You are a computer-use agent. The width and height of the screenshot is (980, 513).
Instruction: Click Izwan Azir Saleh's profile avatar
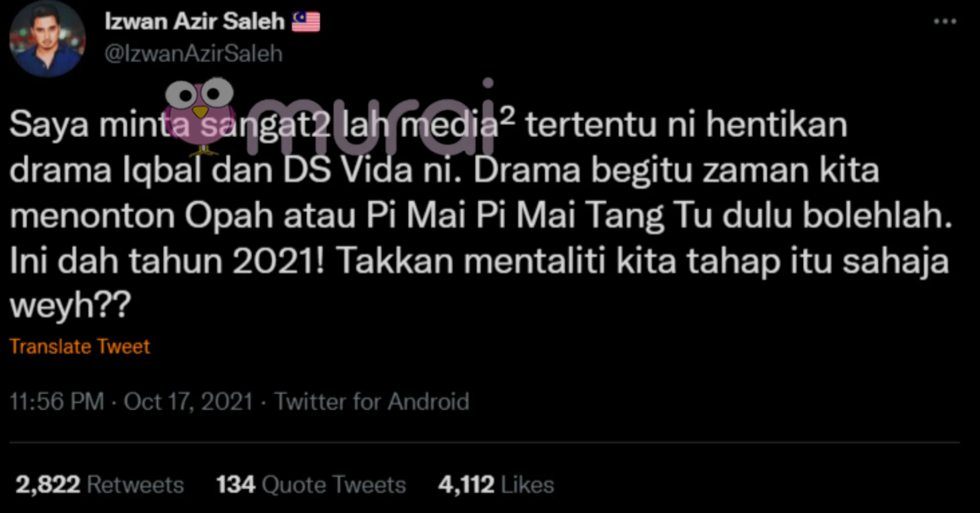47,40
